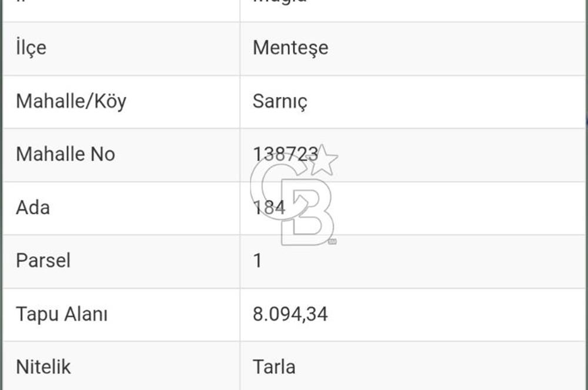
Task: Click the cut-off value above Menteşe
Action: point(279,3)
